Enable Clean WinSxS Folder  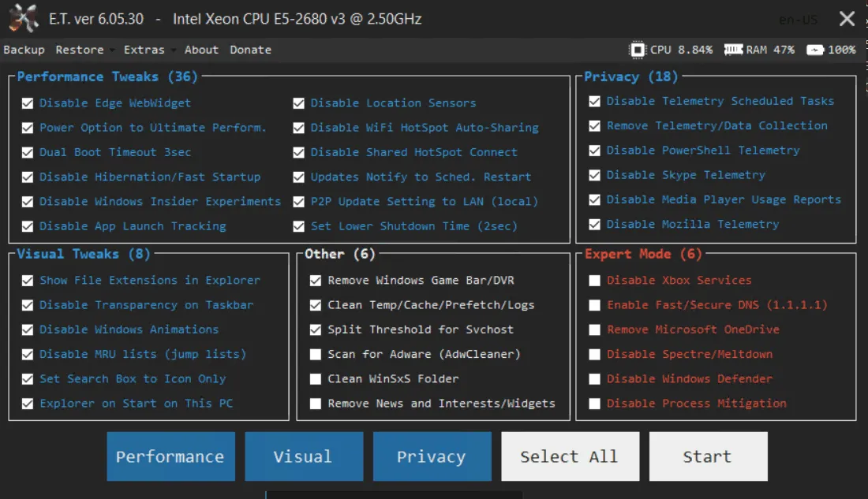(x=316, y=379)
